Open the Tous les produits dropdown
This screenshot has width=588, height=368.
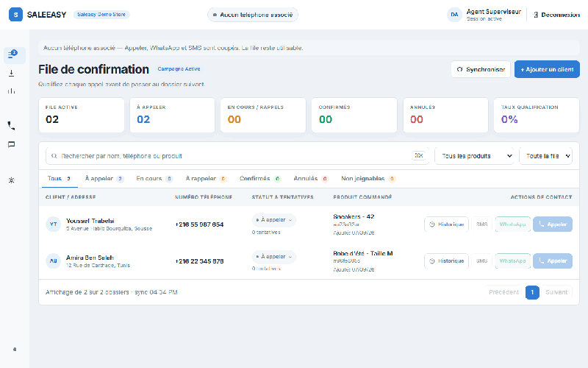(476, 156)
